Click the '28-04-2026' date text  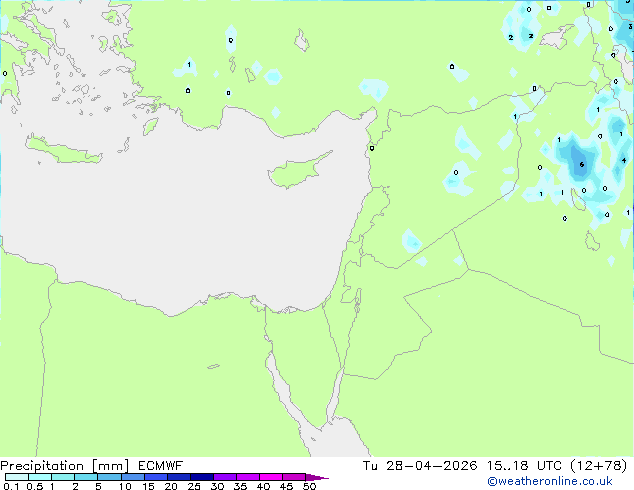tap(431, 466)
